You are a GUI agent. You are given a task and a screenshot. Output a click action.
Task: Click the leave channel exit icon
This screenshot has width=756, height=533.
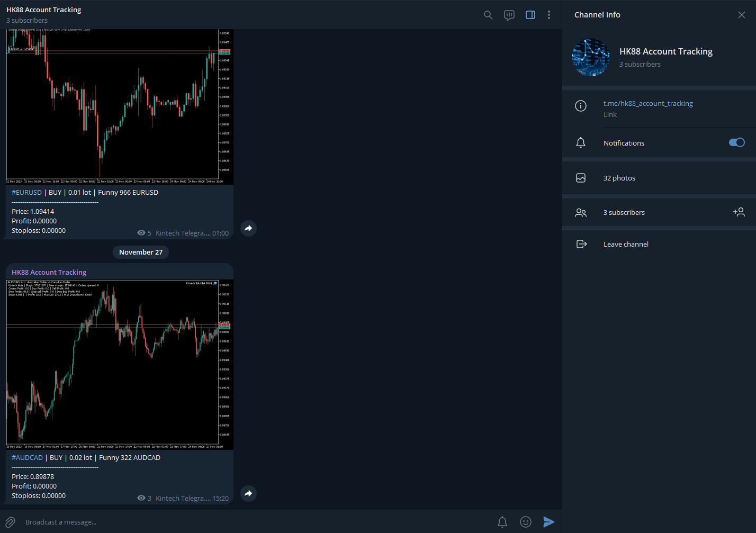click(581, 244)
